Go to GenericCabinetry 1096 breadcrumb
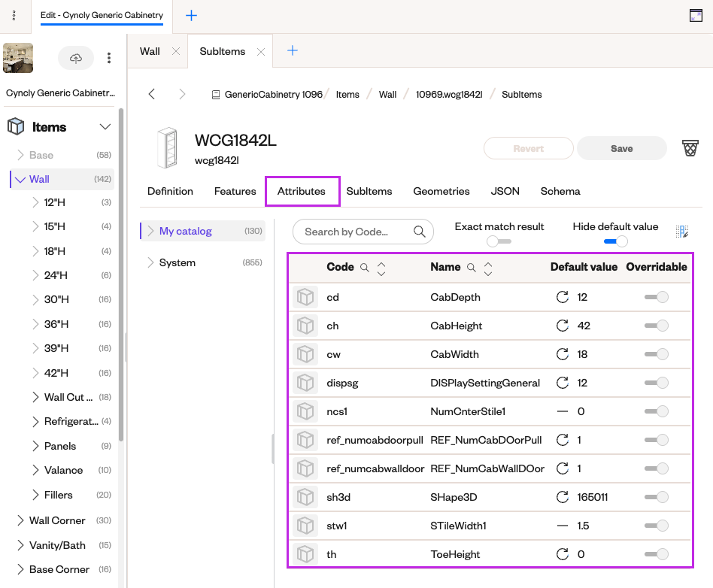Image resolution: width=713 pixels, height=588 pixels. 273,94
